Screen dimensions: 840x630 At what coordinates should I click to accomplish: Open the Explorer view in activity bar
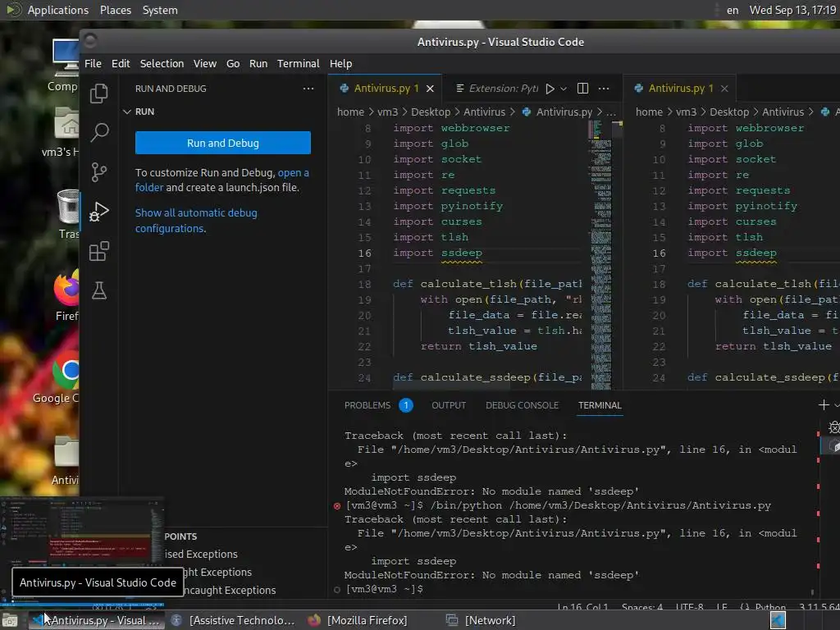pyautogui.click(x=99, y=94)
